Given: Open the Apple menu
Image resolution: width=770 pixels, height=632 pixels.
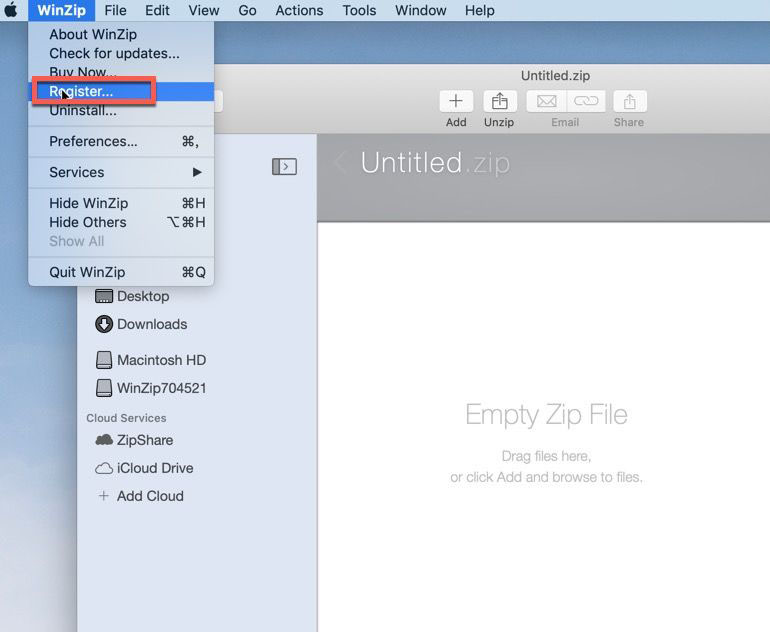Looking at the screenshot, I should click(11, 10).
